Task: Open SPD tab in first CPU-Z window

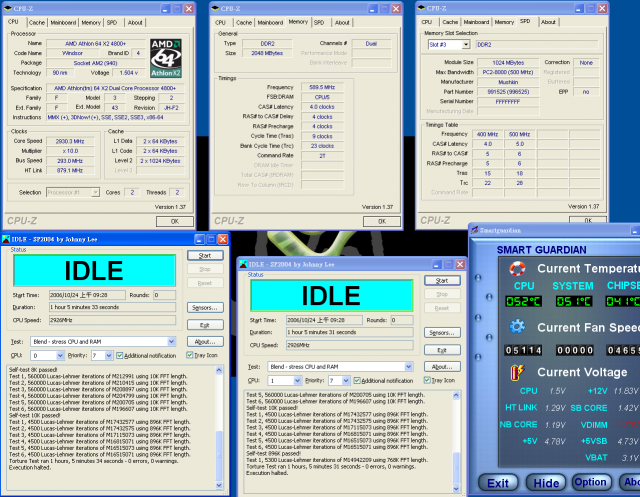Action: coord(112,22)
